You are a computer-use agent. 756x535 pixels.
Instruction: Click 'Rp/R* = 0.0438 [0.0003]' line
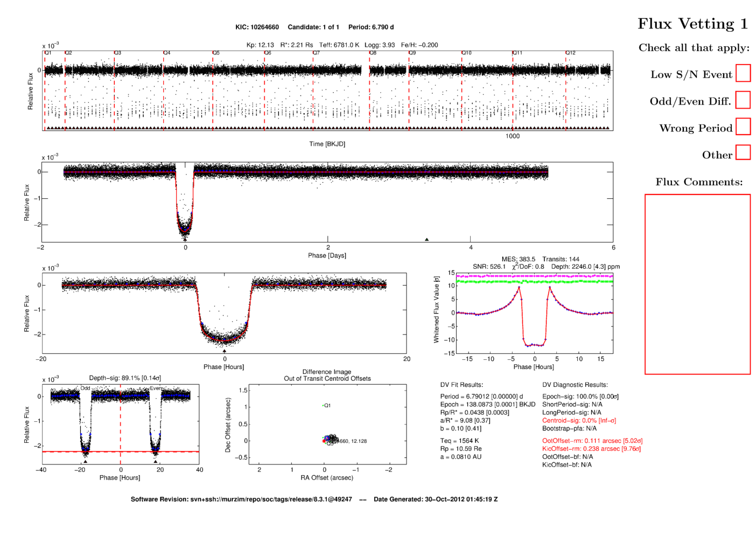coord(474,413)
